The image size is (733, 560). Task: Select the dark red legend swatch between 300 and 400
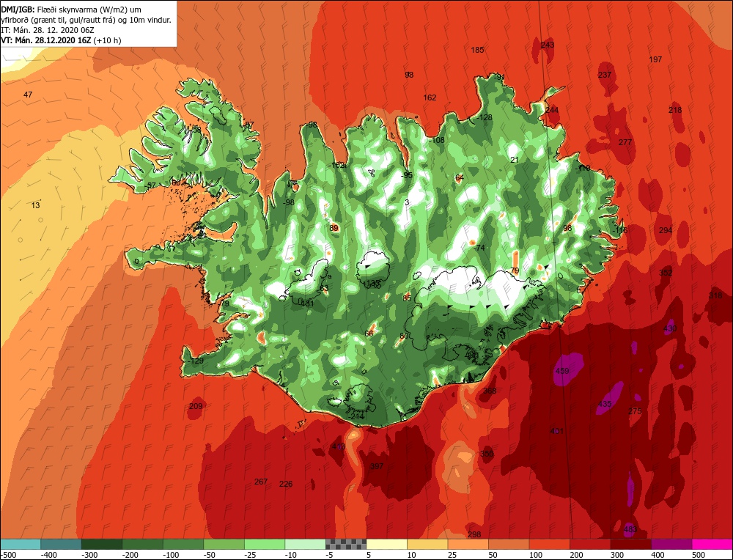point(631,544)
